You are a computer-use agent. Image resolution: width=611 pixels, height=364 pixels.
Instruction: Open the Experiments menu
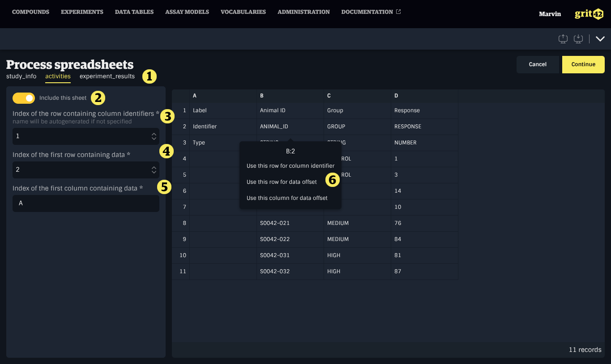(82, 12)
